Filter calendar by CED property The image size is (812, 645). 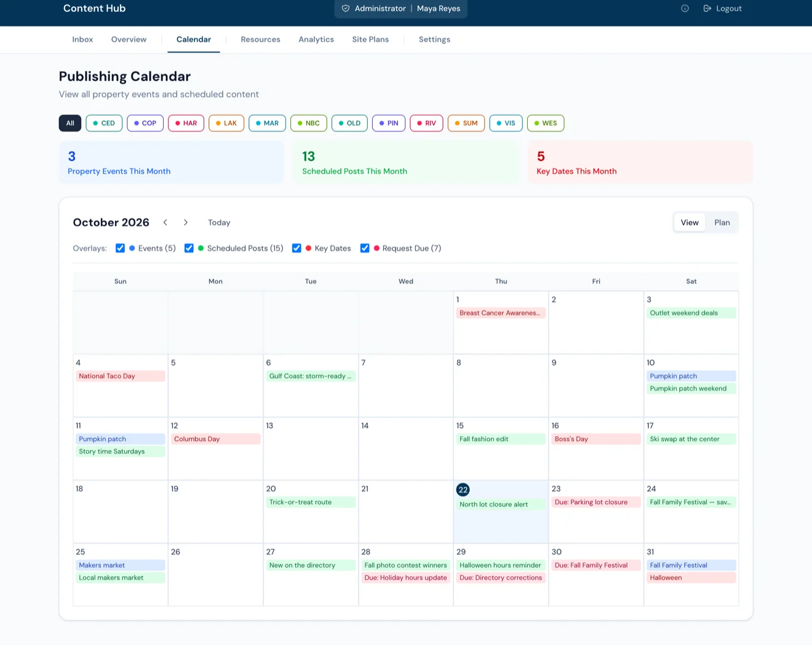coord(104,123)
